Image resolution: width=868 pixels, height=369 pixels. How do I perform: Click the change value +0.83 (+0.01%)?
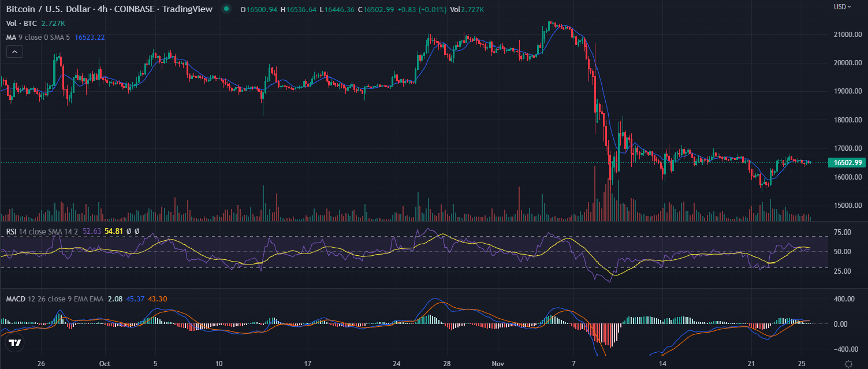(x=421, y=10)
